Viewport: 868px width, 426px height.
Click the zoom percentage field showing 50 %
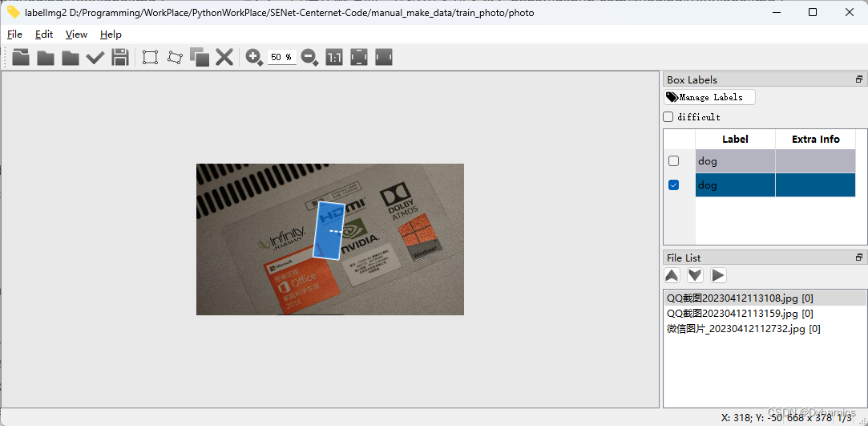coord(282,57)
